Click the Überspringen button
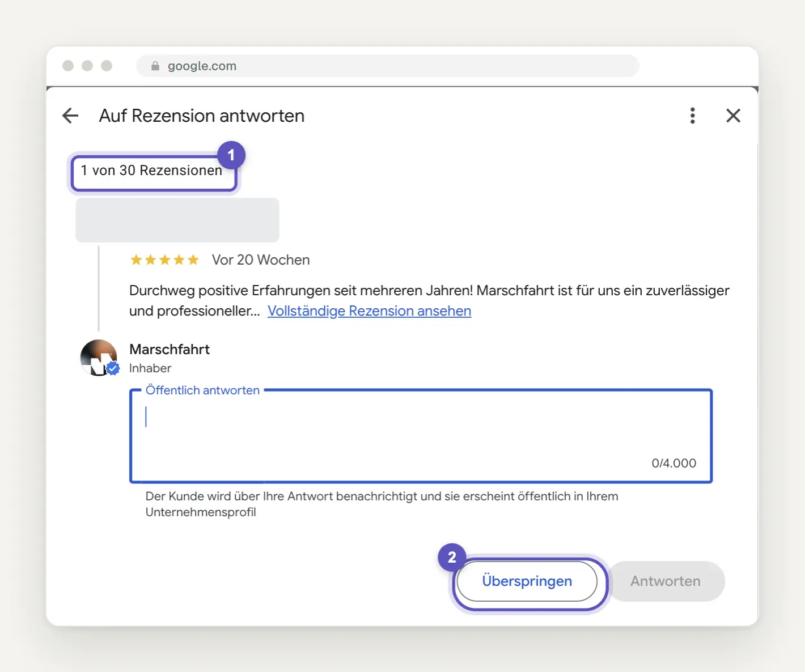This screenshot has height=672, width=805. 527,581
